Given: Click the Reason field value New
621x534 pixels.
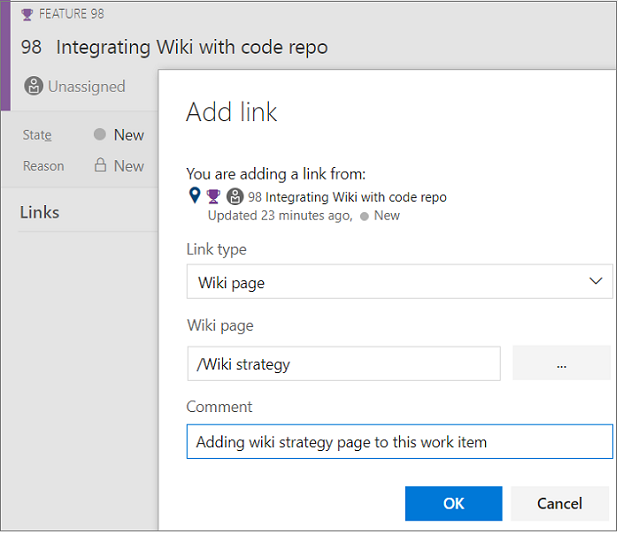Looking at the screenshot, I should [129, 166].
